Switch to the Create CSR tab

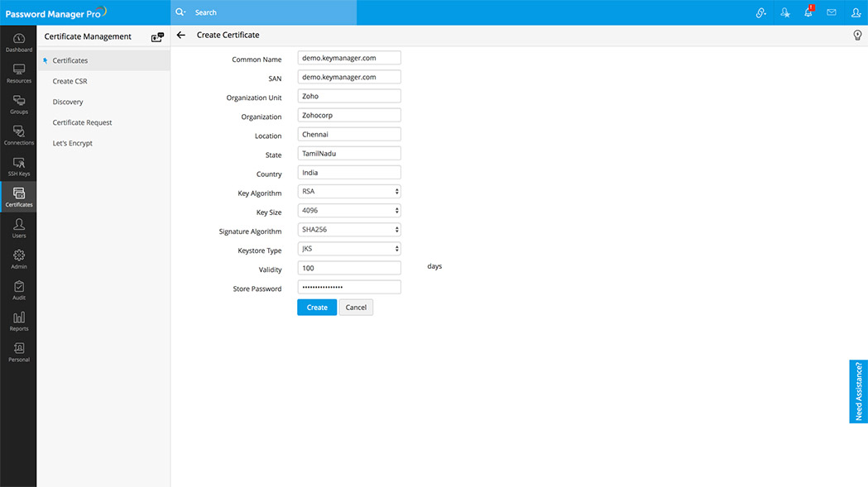pyautogui.click(x=68, y=81)
